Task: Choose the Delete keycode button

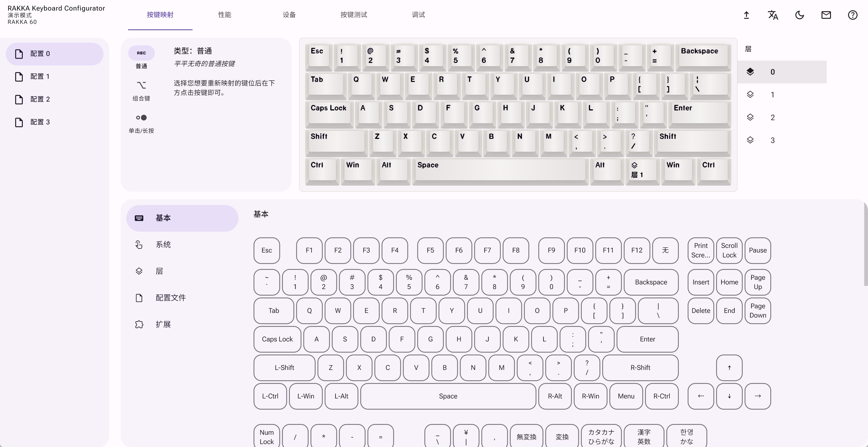Action: (x=701, y=311)
